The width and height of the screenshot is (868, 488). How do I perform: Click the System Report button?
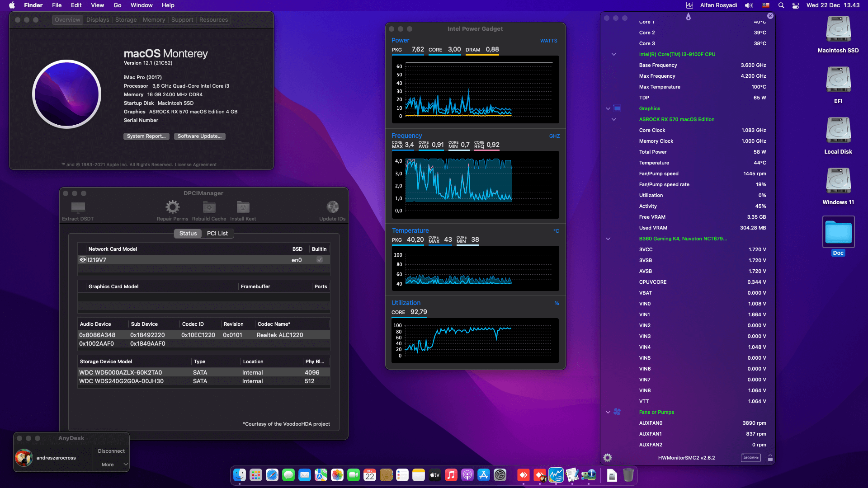146,136
